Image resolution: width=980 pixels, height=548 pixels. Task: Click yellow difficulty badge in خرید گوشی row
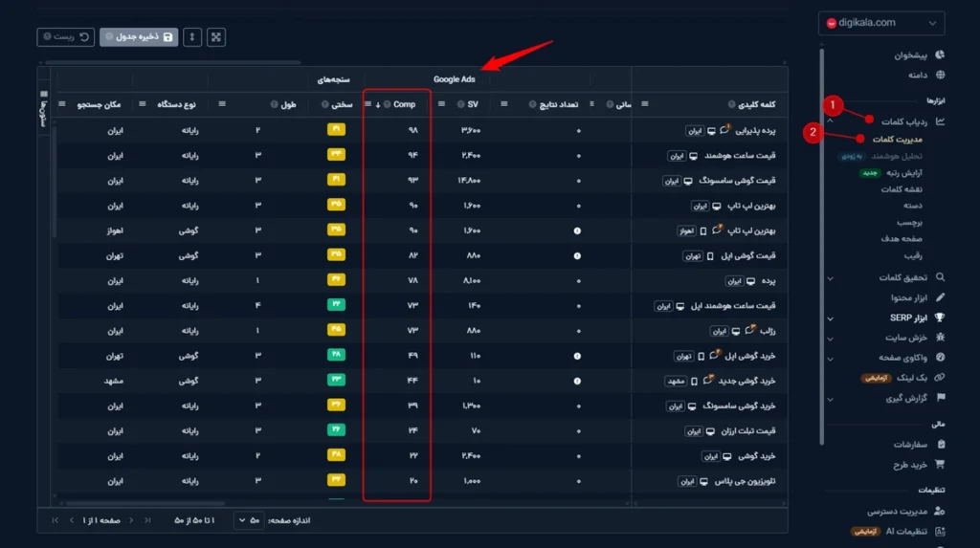(x=336, y=455)
